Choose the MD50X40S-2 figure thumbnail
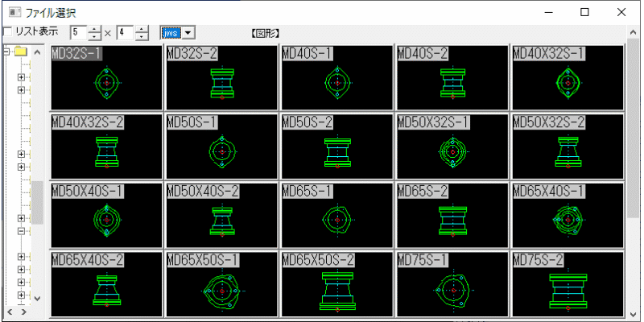 pyautogui.click(x=222, y=215)
